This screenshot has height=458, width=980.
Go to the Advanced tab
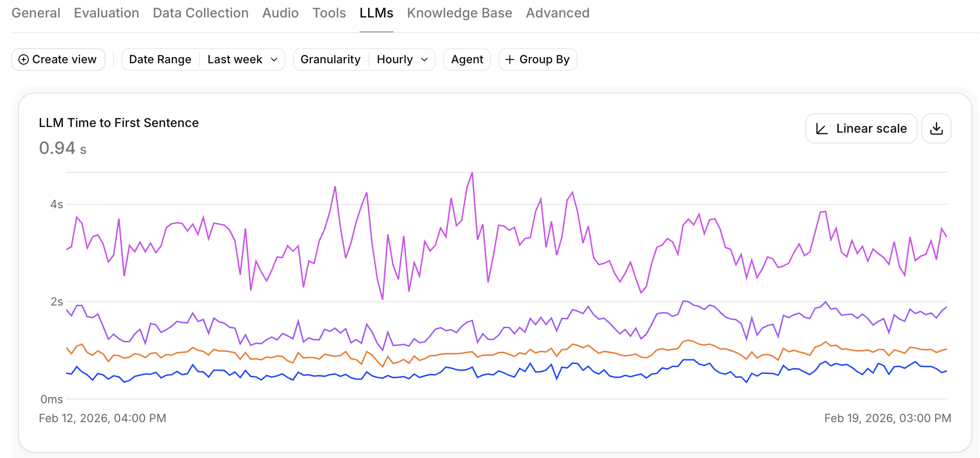558,13
